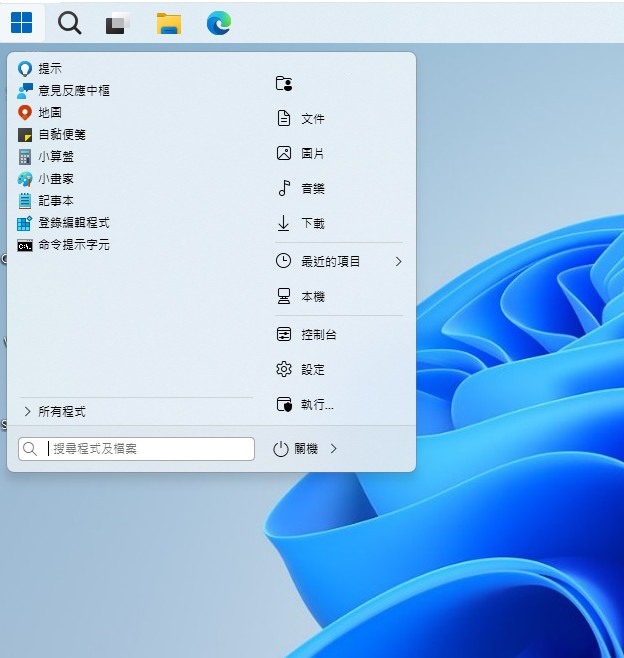Click the 本機 this PC label

(x=313, y=297)
